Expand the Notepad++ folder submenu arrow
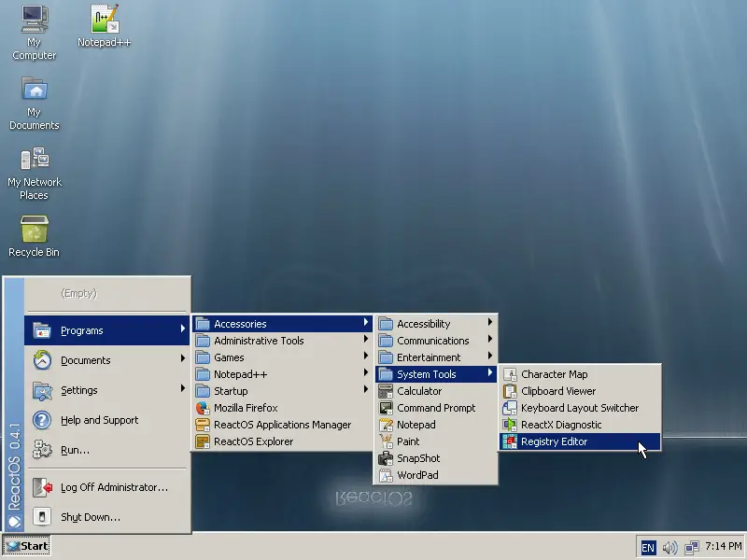This screenshot has height=560, width=747. (x=365, y=372)
